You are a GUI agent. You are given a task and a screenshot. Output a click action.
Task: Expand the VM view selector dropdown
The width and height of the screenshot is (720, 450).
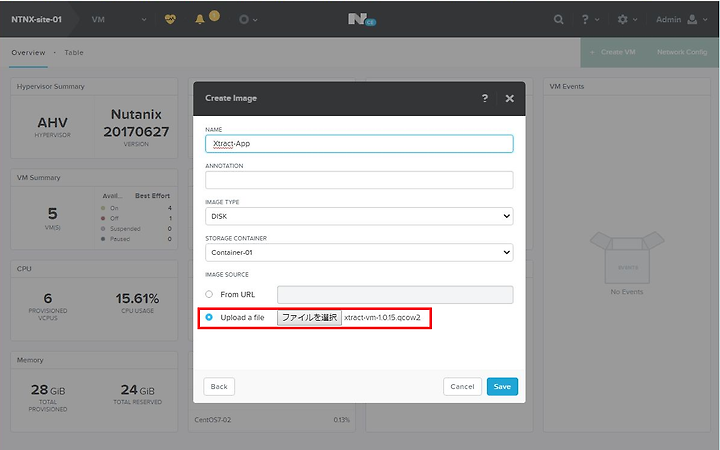tap(144, 20)
